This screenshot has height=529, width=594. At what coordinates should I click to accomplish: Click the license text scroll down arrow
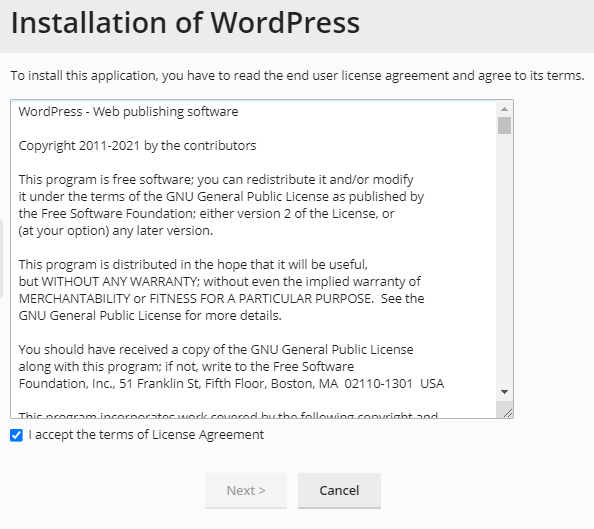coord(504,392)
